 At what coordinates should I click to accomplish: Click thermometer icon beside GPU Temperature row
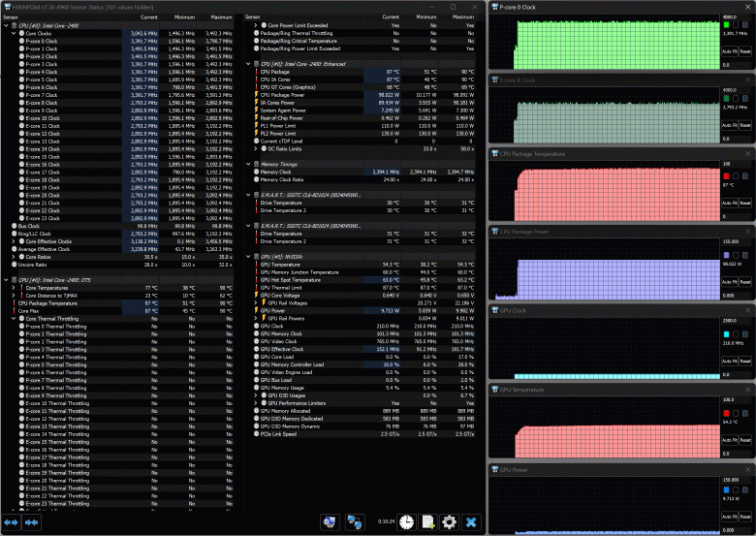(257, 265)
